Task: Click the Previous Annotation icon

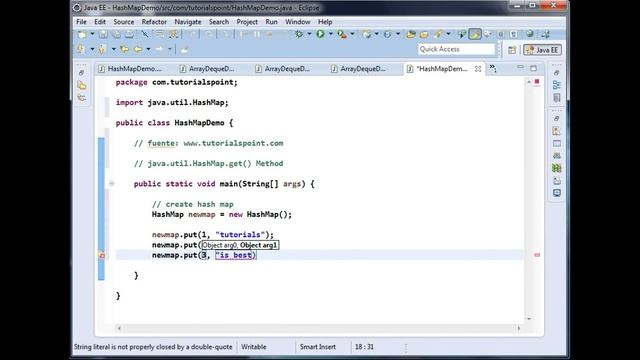Action: pos(102,49)
